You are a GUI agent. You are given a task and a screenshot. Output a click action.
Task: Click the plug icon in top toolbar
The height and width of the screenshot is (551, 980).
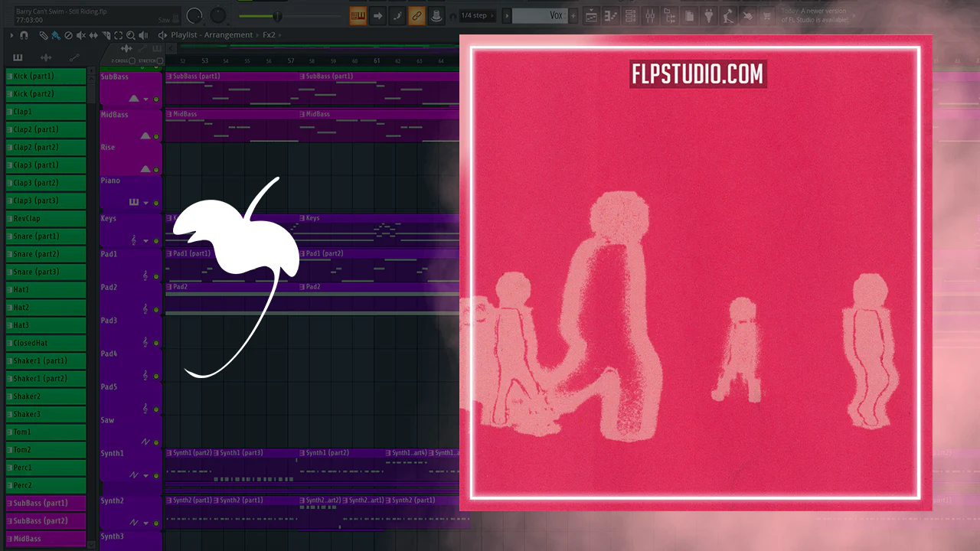tap(708, 15)
